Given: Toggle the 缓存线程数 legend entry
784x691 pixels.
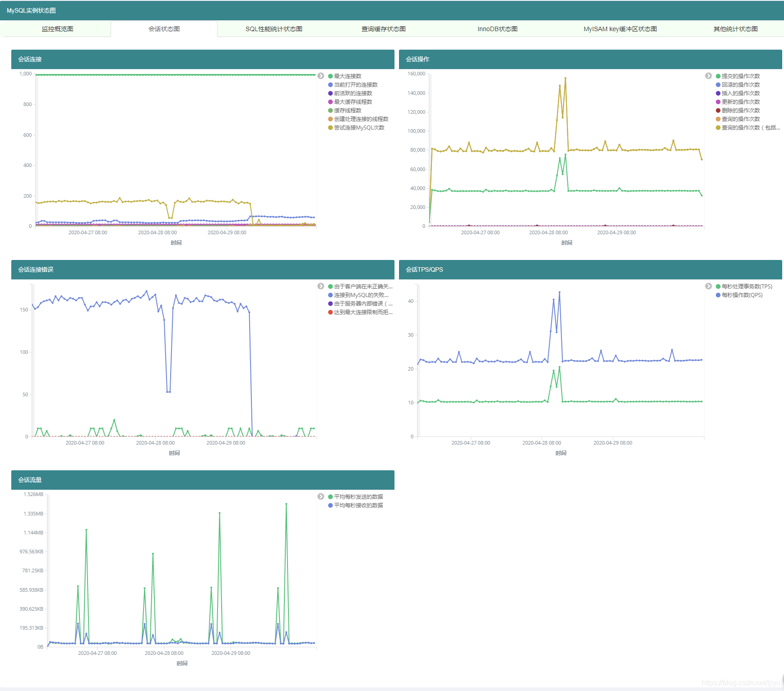Looking at the screenshot, I should [345, 111].
